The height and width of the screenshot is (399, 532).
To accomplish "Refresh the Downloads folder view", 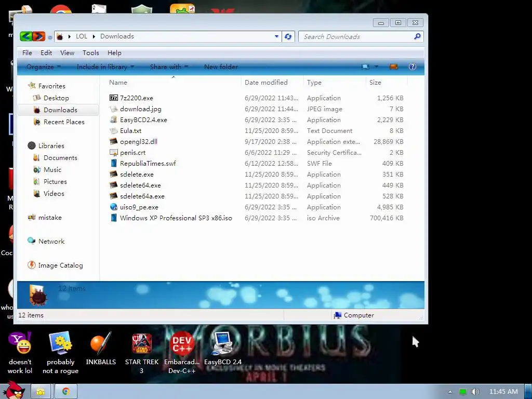I will 288,36.
